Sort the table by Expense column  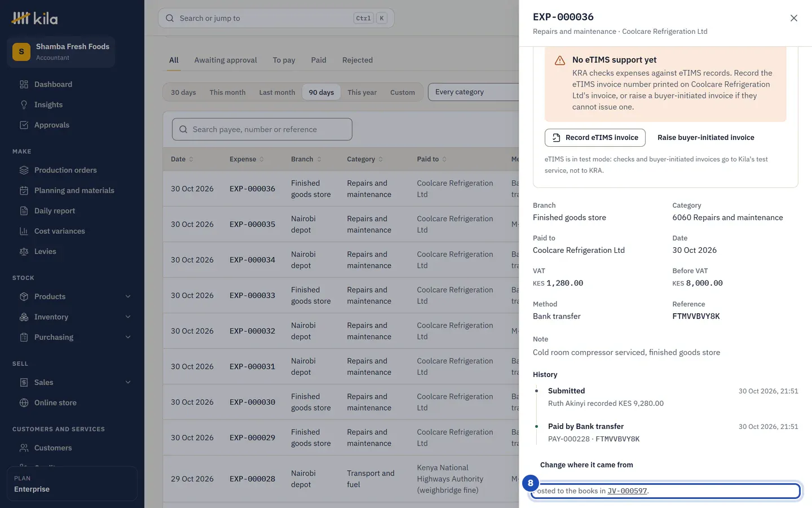[x=247, y=159]
